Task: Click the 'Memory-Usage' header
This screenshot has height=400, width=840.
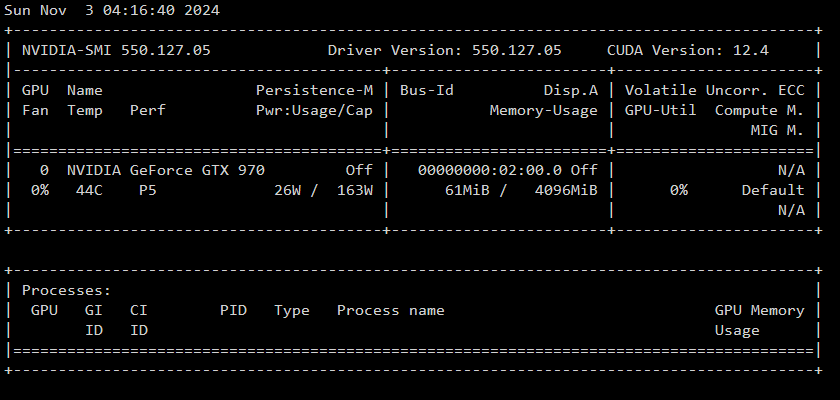Action: 544,110
